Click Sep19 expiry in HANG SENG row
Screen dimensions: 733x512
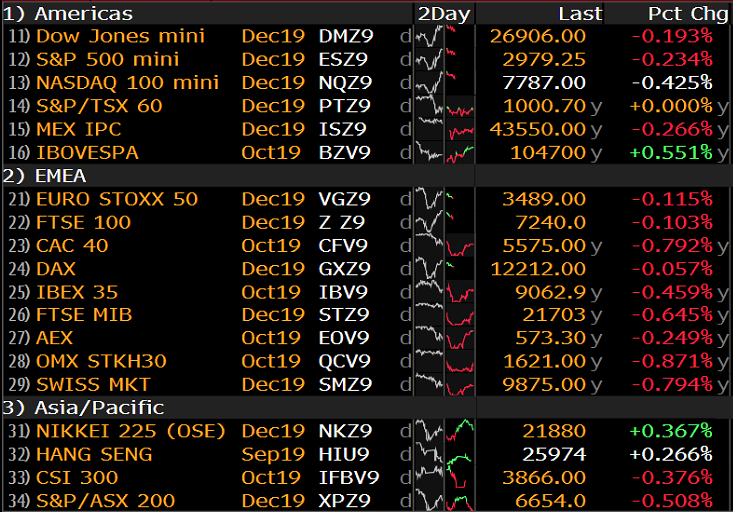[x=273, y=454]
